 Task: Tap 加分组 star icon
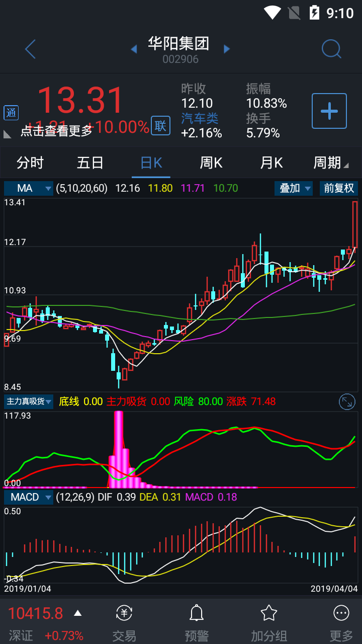269,613
